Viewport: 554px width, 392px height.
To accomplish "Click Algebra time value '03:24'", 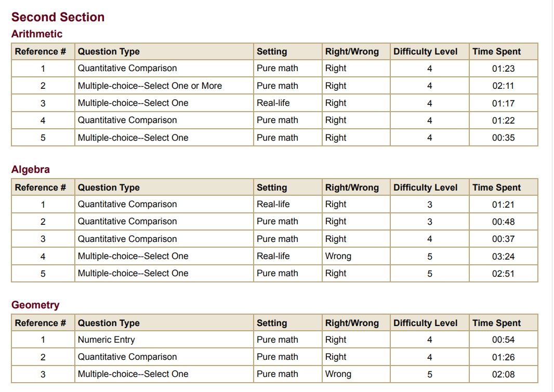I will tap(503, 256).
